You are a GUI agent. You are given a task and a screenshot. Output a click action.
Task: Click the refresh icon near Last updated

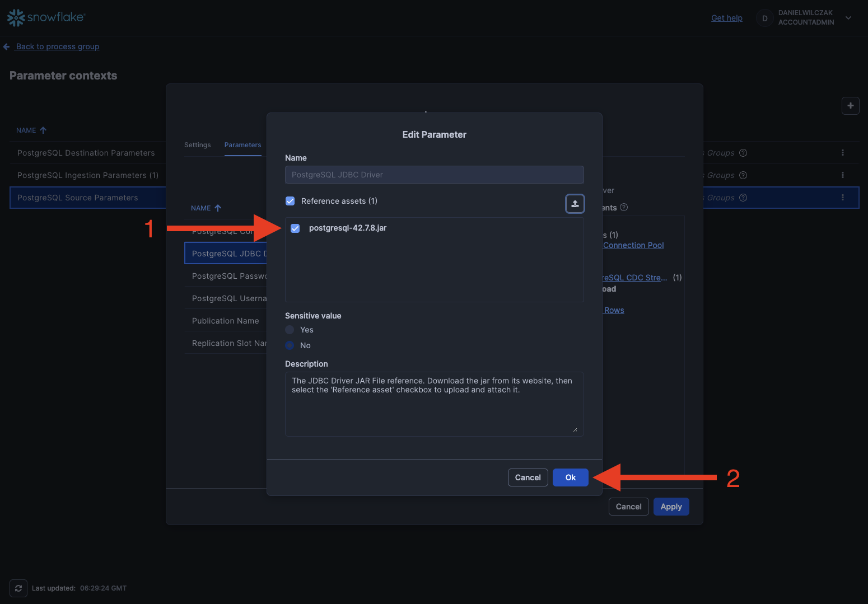pos(18,588)
